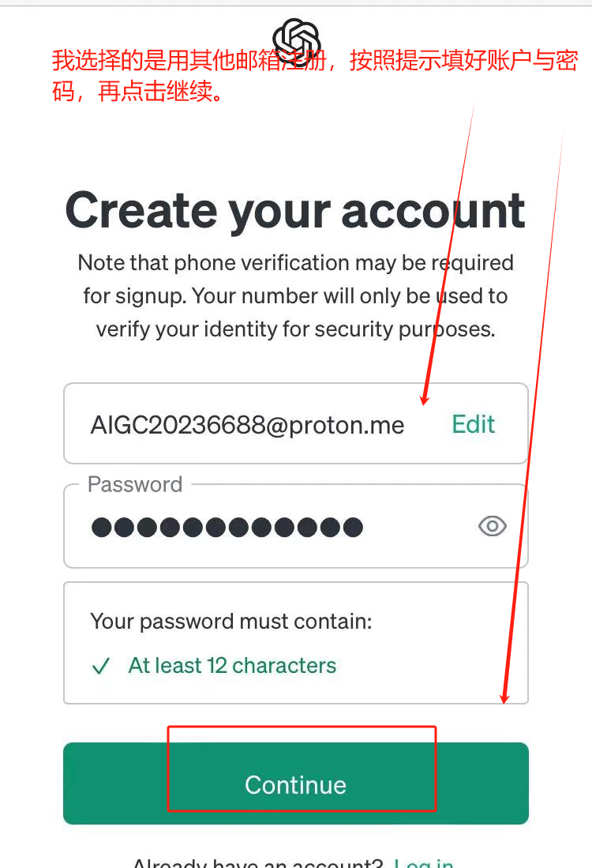Click the password requirements box

point(296,643)
